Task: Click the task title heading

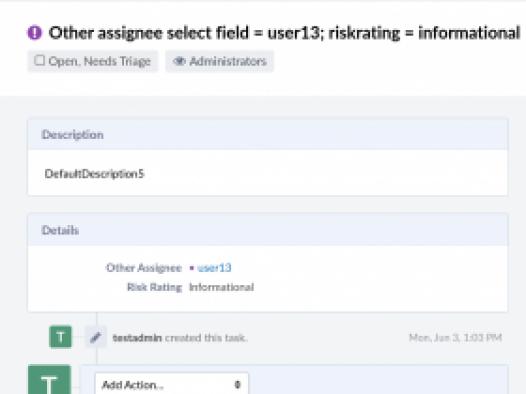Action: click(284, 33)
